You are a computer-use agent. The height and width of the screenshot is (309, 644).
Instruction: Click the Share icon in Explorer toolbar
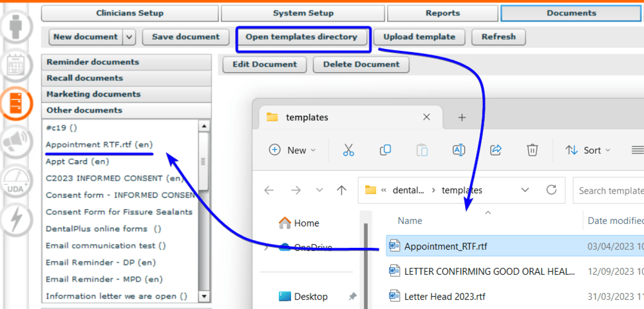point(496,150)
